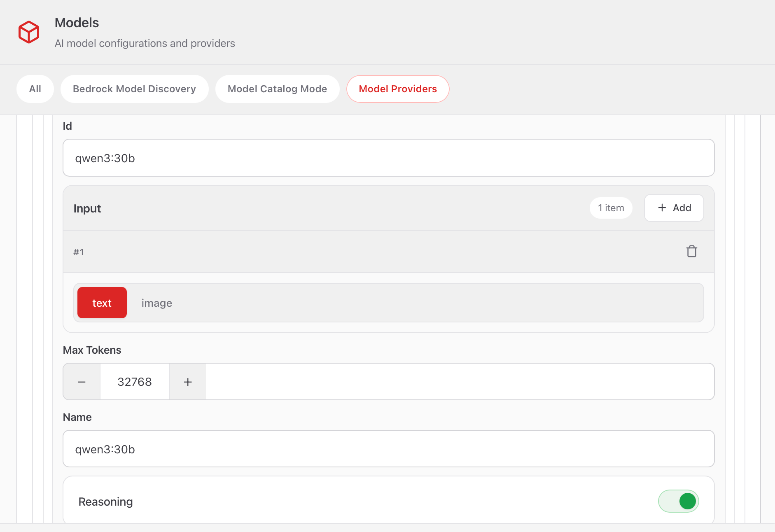Image resolution: width=775 pixels, height=532 pixels.
Task: Select the Model Catalog Mode tab
Action: (x=277, y=89)
